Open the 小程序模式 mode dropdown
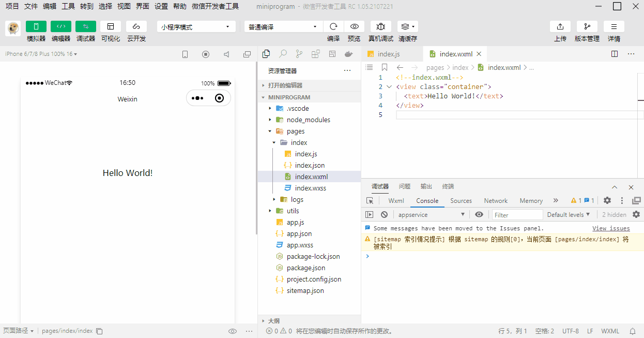This screenshot has width=644, height=338. [196, 27]
